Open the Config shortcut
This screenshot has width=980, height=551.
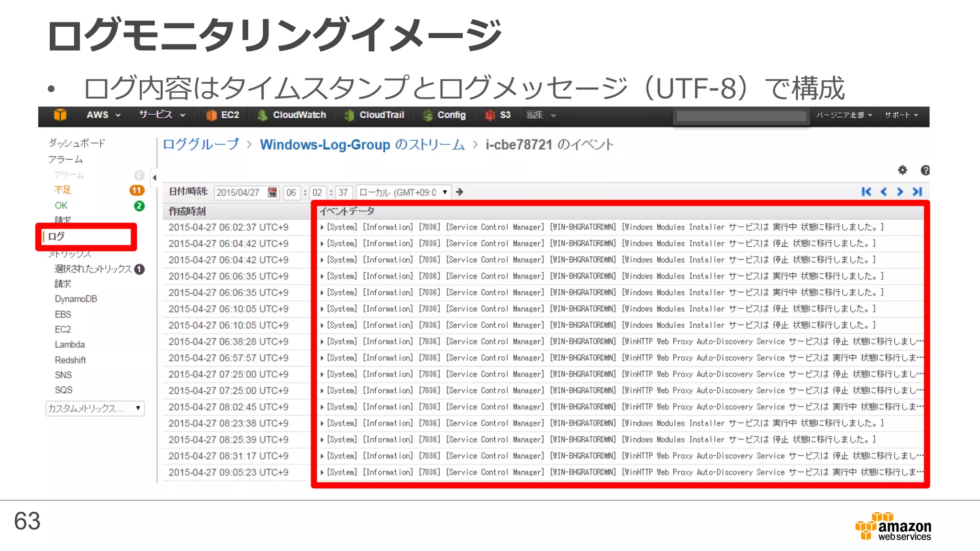(445, 115)
